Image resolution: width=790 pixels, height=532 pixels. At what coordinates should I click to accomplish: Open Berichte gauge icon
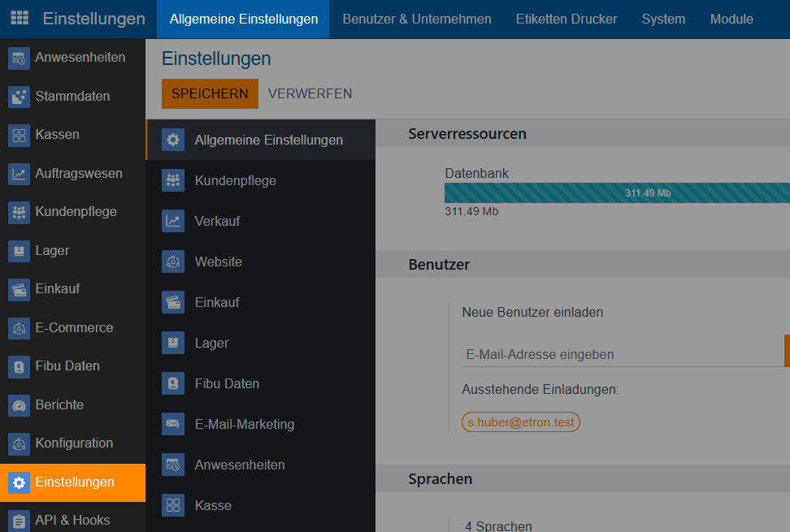tap(19, 405)
